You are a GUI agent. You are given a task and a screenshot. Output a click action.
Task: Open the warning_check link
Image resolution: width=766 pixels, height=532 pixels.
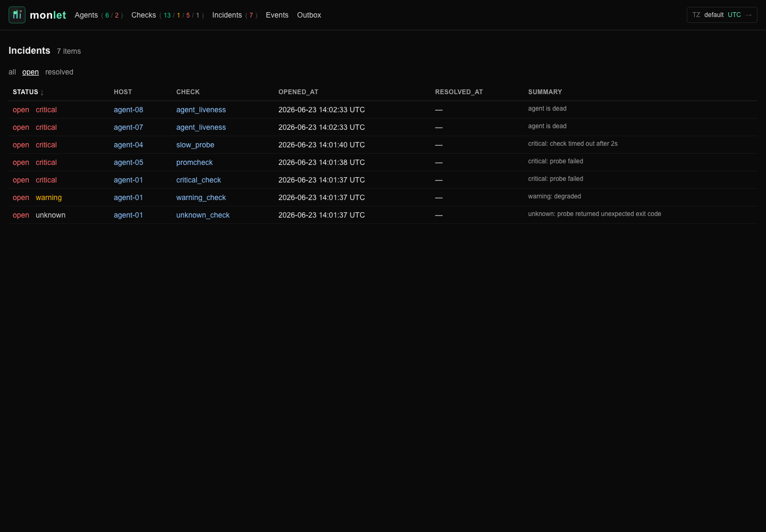(201, 197)
